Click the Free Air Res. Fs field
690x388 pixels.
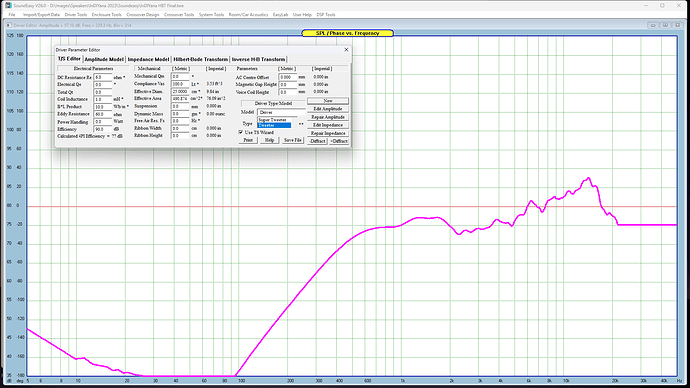(x=180, y=121)
